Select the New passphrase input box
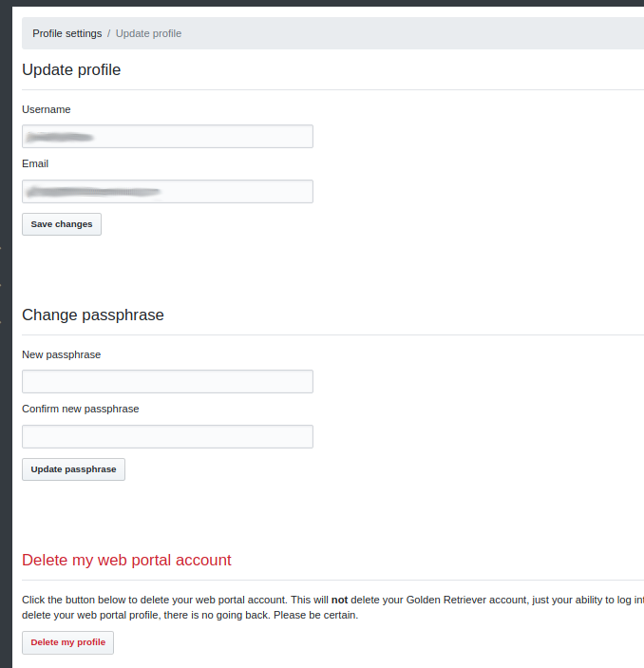Image resolution: width=644 pixels, height=668 pixels. pos(167,382)
